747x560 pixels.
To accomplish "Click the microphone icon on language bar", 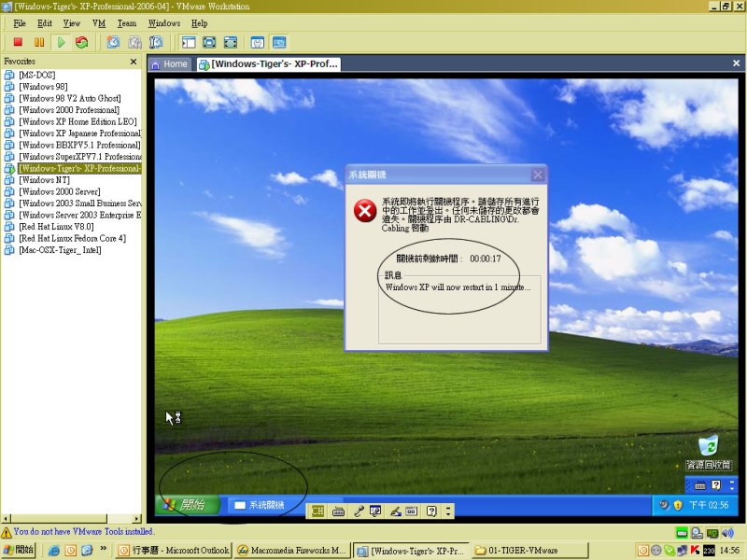I will [x=359, y=511].
